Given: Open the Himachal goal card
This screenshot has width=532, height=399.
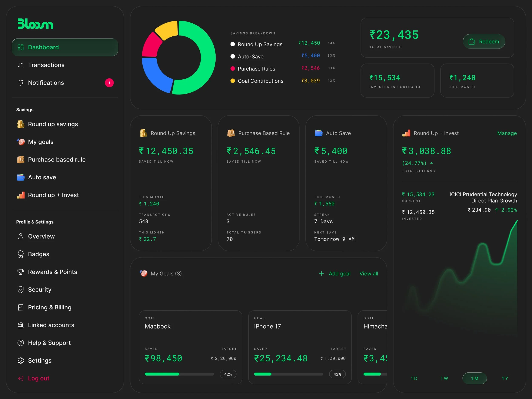Looking at the screenshot, I should tap(372, 347).
